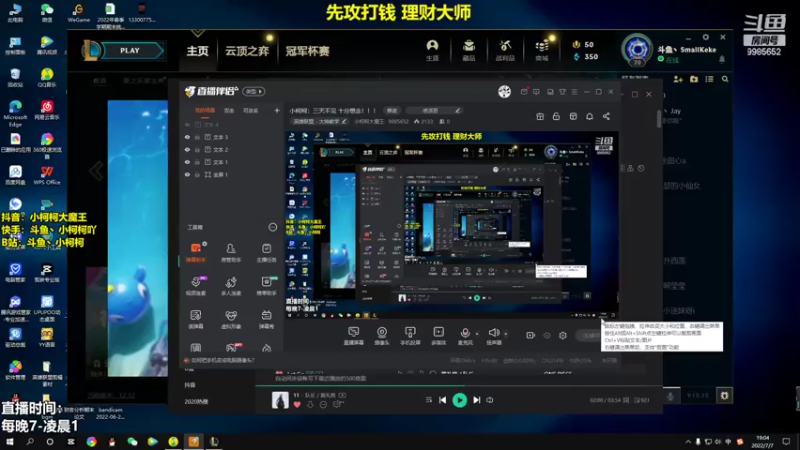The width and height of the screenshot is (800, 450).
Task: Open the 藏品 collection icon
Action: pyautogui.click(x=469, y=50)
